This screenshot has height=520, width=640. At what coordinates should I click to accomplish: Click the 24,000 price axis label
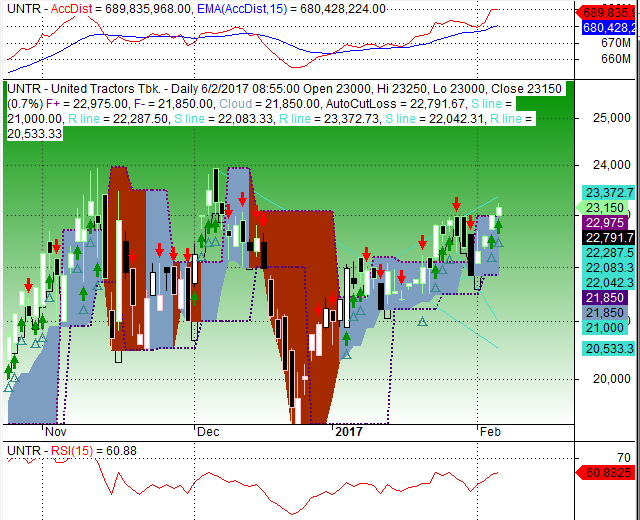point(611,165)
